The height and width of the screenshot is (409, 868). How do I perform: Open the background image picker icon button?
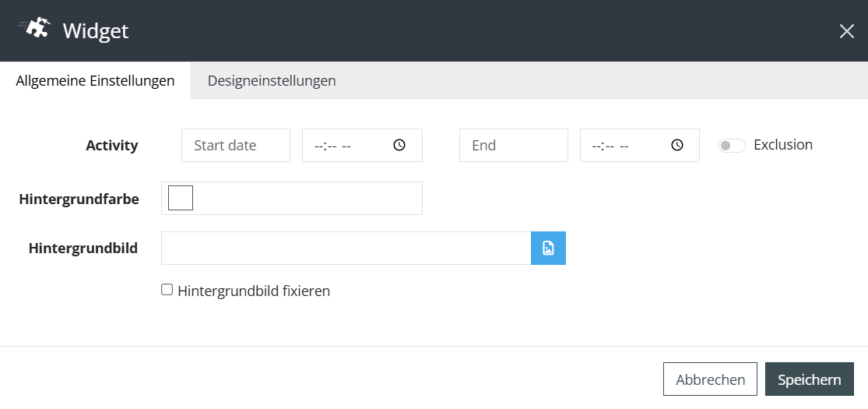click(548, 249)
